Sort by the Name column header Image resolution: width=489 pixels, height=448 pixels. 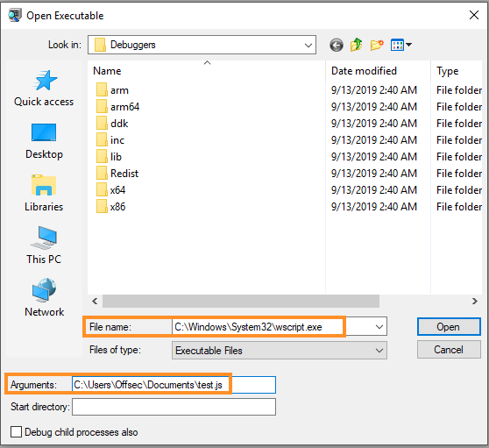pos(107,71)
